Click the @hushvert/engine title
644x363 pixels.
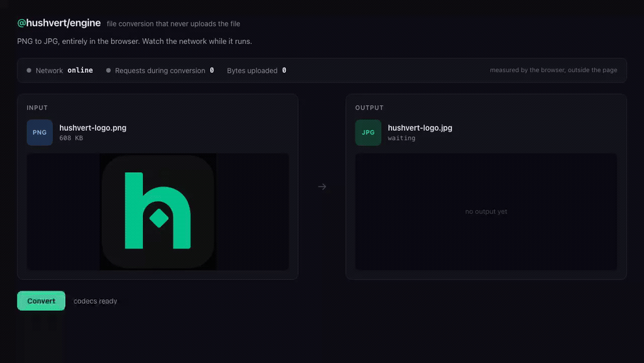(x=59, y=23)
